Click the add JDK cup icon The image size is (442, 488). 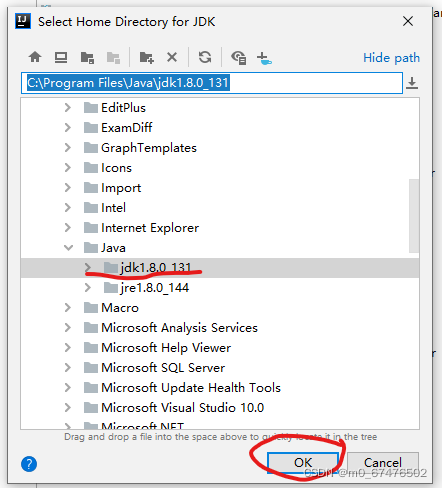264,58
